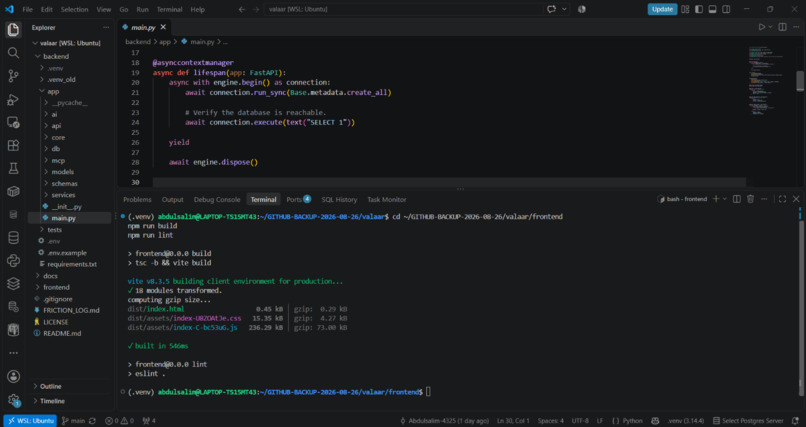Viewport: 806px width, 427px height.
Task: Open the File menu
Action: click(x=28, y=9)
